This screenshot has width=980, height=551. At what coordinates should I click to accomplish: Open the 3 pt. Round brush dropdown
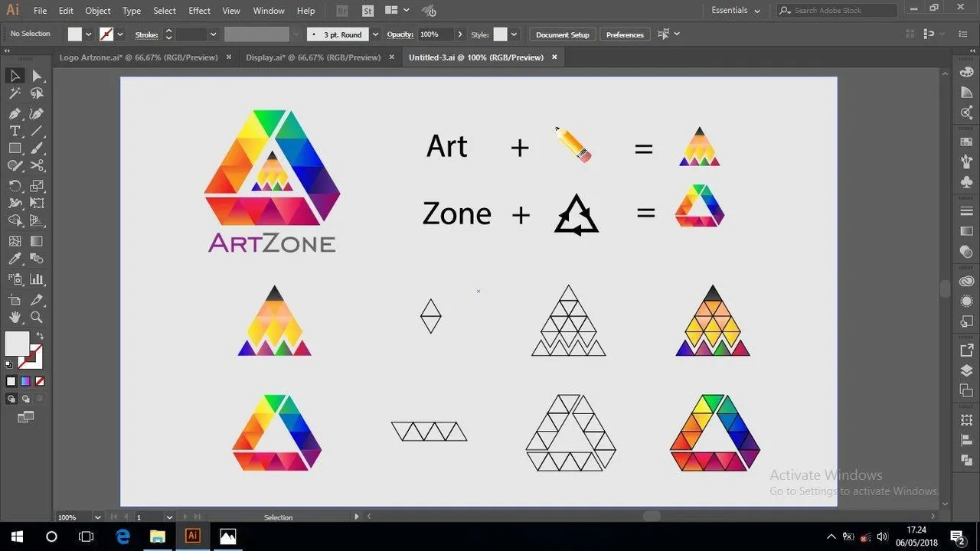[x=374, y=34]
